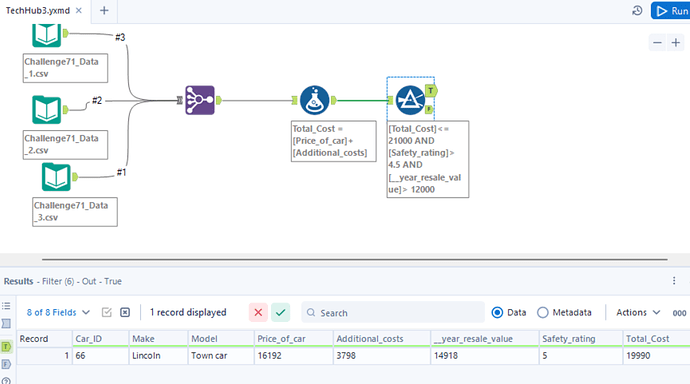The height and width of the screenshot is (384, 690).
Task: Click the _year_resale_value column header
Action: pos(484,339)
